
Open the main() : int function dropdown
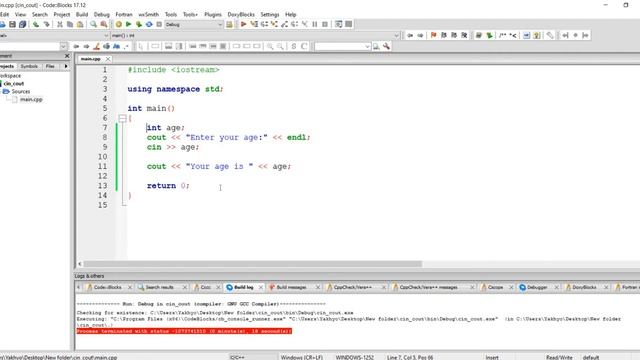(x=255, y=36)
